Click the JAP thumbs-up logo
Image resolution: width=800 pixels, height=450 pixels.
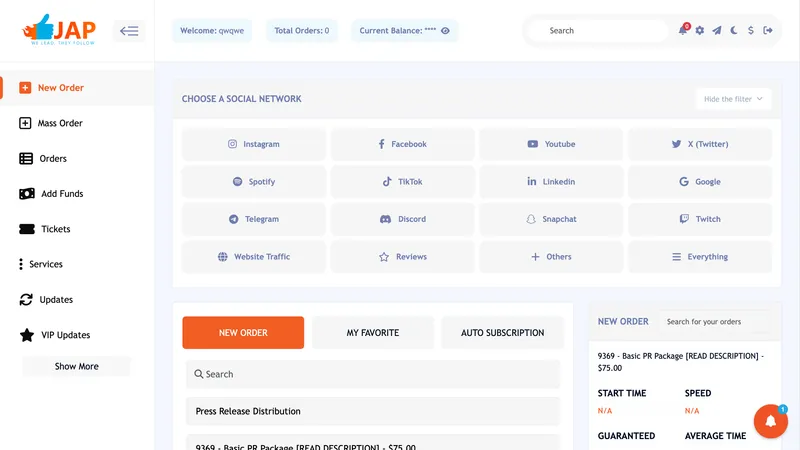pos(59,30)
